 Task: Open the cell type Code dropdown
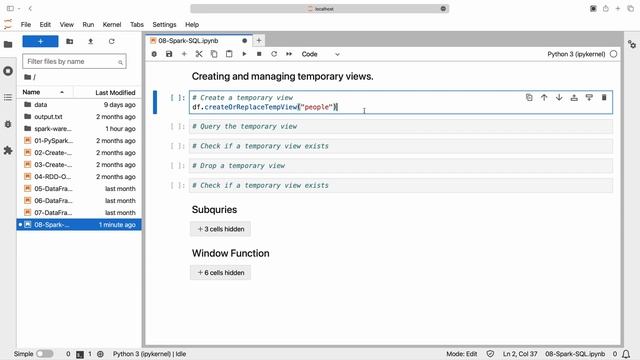pyautogui.click(x=320, y=54)
